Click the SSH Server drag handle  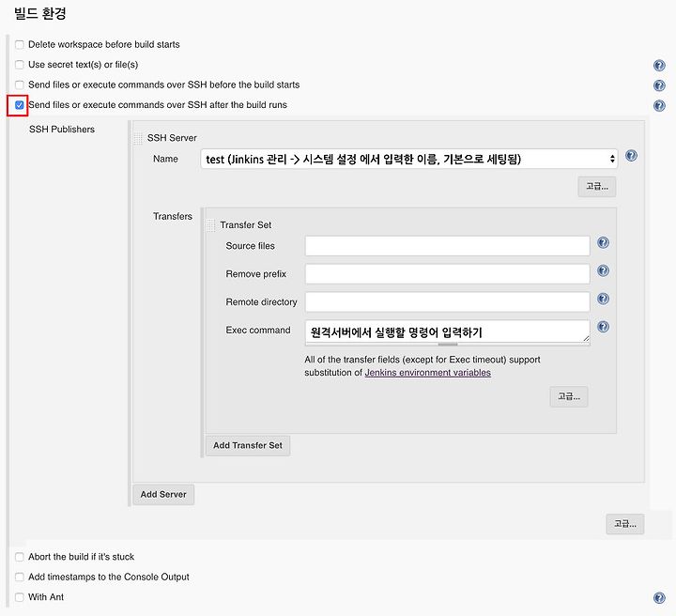(137, 138)
